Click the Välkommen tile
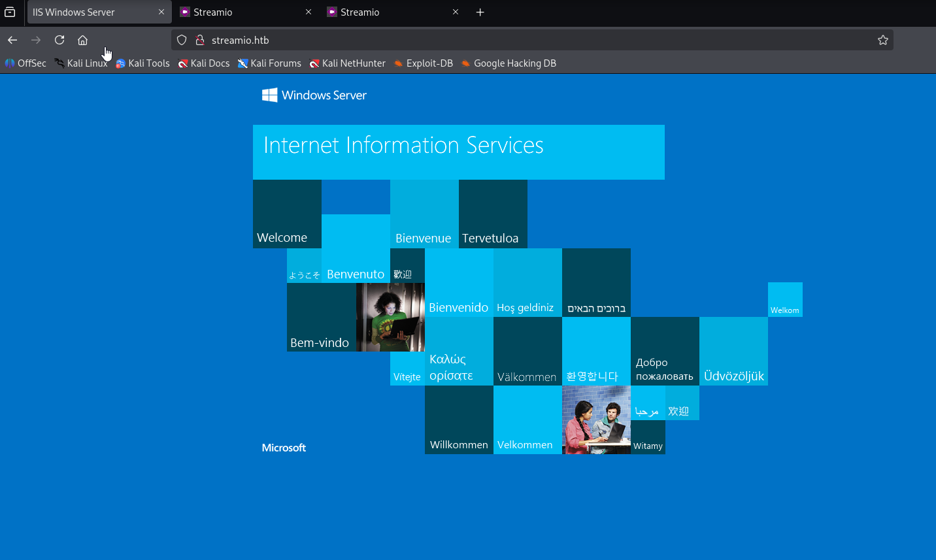Screen dimensions: 936x560 [527, 352]
